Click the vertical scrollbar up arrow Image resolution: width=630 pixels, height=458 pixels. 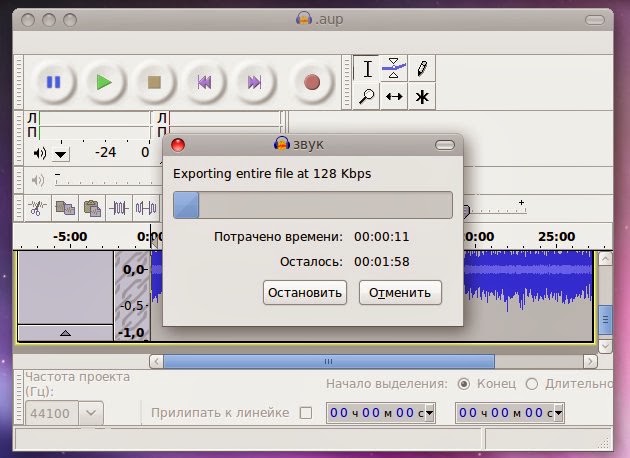[x=605, y=259]
